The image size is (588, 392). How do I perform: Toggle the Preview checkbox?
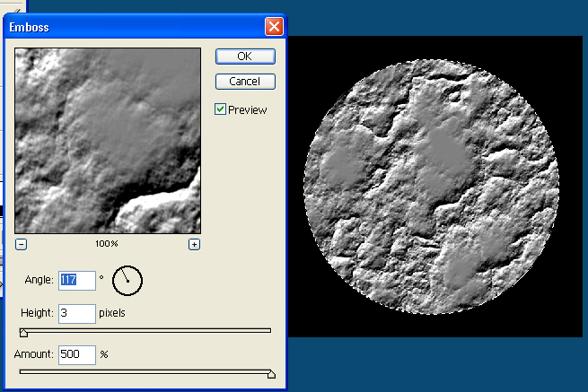[220, 109]
